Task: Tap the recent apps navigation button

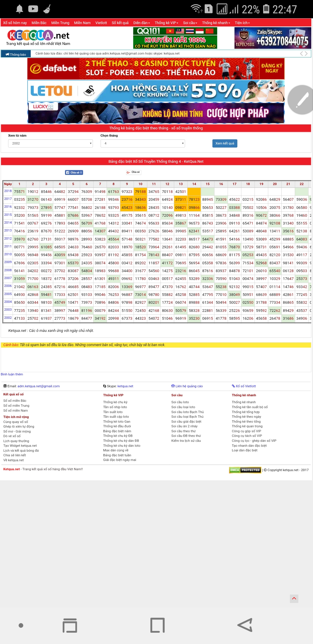Action: tap(70, 625)
